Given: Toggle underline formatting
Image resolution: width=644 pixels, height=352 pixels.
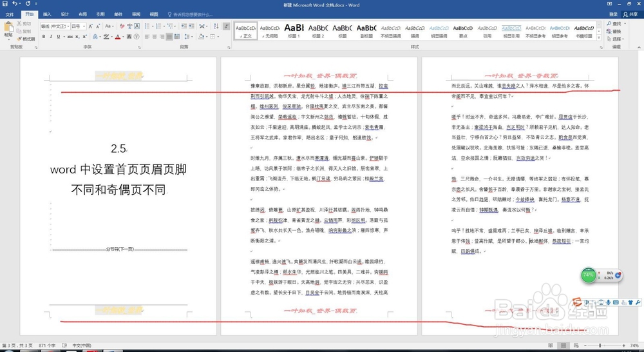Looking at the screenshot, I should [x=59, y=37].
